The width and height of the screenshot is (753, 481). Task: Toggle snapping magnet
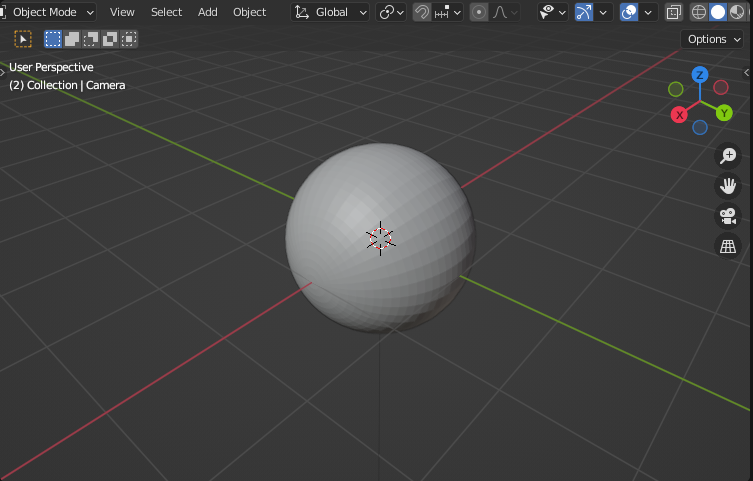point(422,12)
